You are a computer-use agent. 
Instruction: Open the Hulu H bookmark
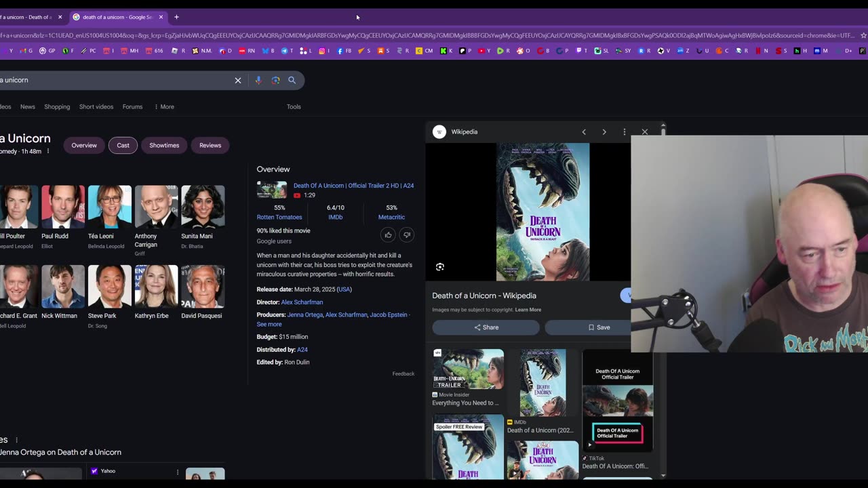click(x=801, y=50)
